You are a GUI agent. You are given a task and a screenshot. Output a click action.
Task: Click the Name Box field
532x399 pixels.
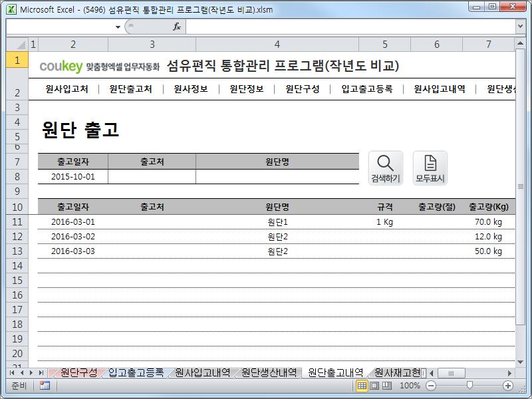60,27
